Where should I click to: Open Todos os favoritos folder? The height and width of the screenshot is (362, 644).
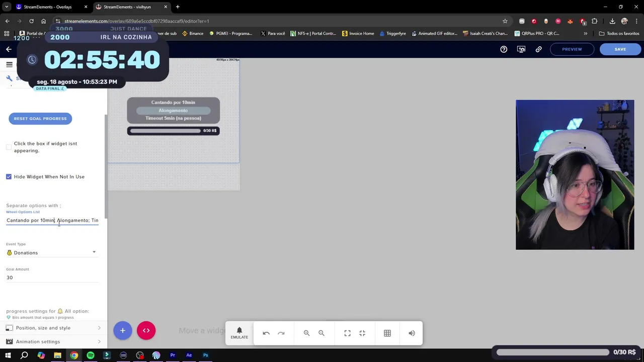(x=619, y=33)
